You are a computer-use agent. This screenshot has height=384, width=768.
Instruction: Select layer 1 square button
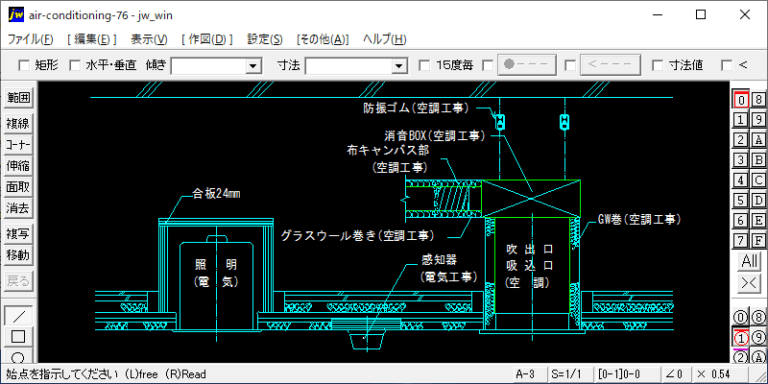[741, 120]
